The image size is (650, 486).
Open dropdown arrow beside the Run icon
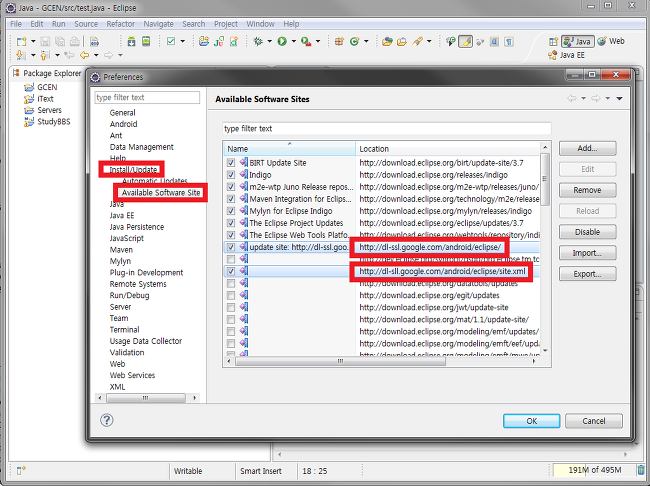(293, 41)
